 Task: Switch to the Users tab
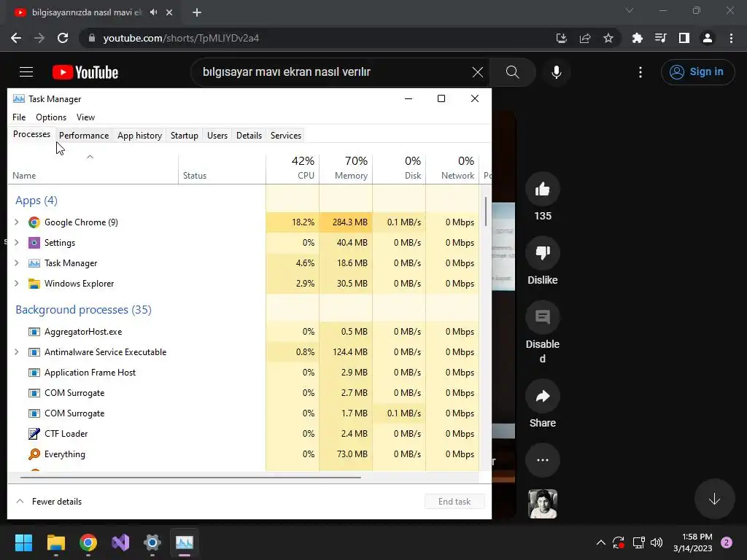click(217, 136)
